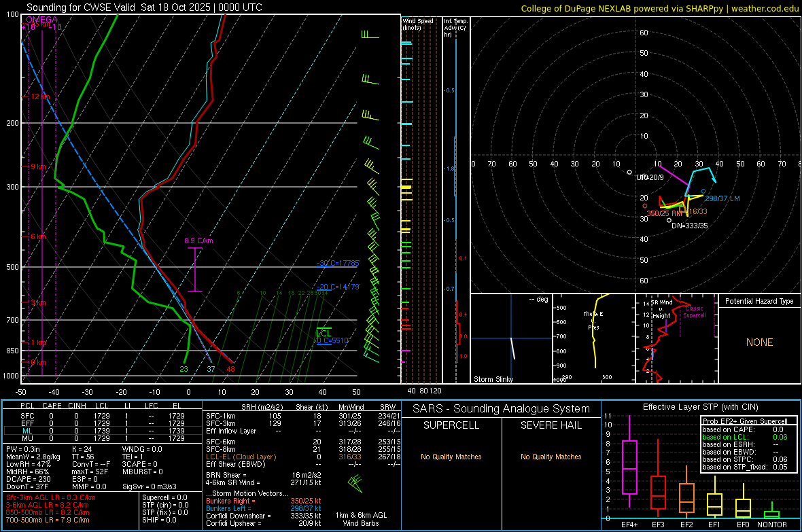The width and height of the screenshot is (802, 532).
Task: Click the SFC-1km shear row label
Action: pyautogui.click(x=221, y=416)
